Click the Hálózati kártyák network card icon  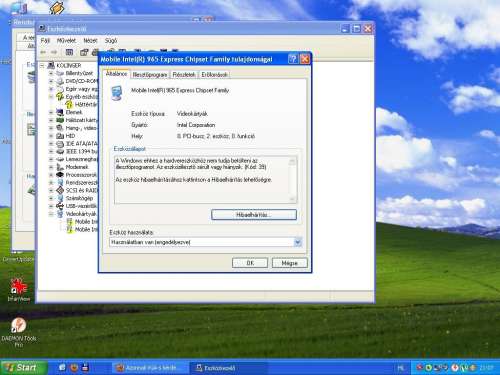[x=60, y=120]
